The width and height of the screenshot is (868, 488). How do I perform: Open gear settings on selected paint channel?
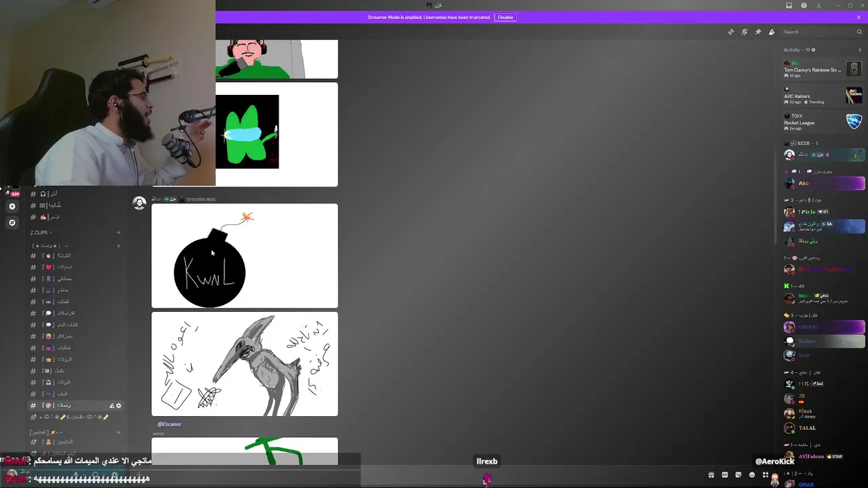coord(119,405)
